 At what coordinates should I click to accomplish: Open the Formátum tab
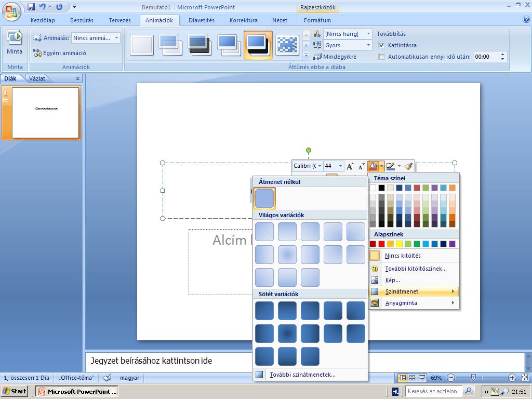tap(317, 20)
